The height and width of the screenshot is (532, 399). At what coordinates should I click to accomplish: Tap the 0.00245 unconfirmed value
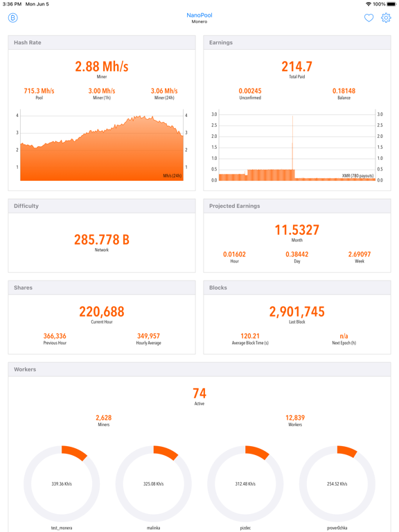click(250, 91)
